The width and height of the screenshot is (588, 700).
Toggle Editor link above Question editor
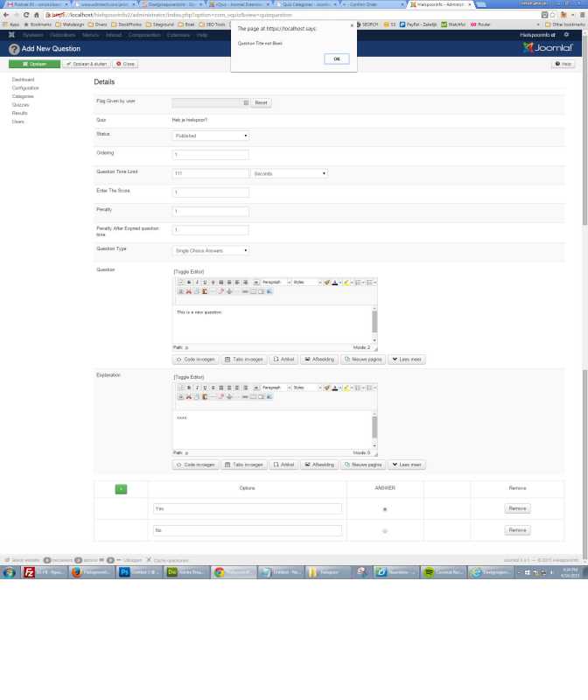click(x=191, y=271)
